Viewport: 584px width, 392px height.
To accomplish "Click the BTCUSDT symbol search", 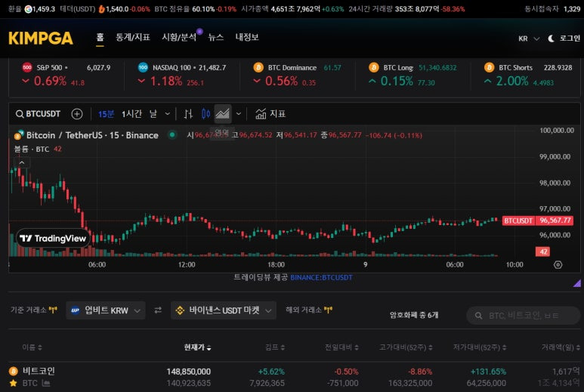I will click(x=38, y=114).
